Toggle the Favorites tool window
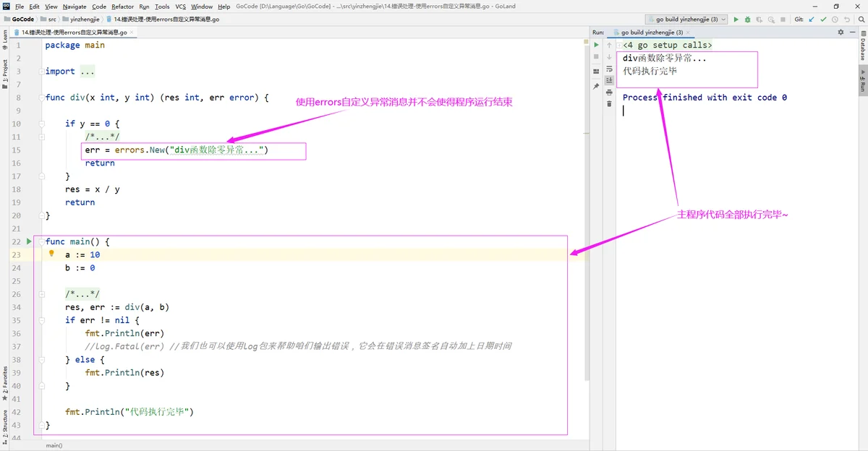Screen dimensions: 868x451 (x=5, y=384)
